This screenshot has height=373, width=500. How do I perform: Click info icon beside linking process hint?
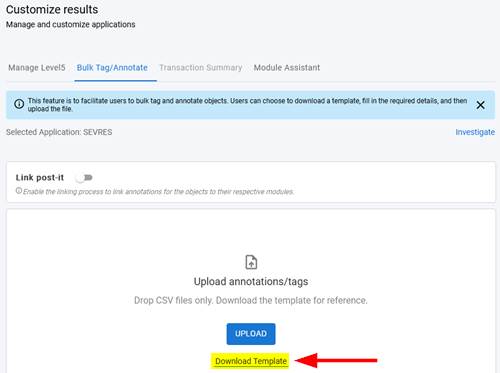(x=19, y=191)
